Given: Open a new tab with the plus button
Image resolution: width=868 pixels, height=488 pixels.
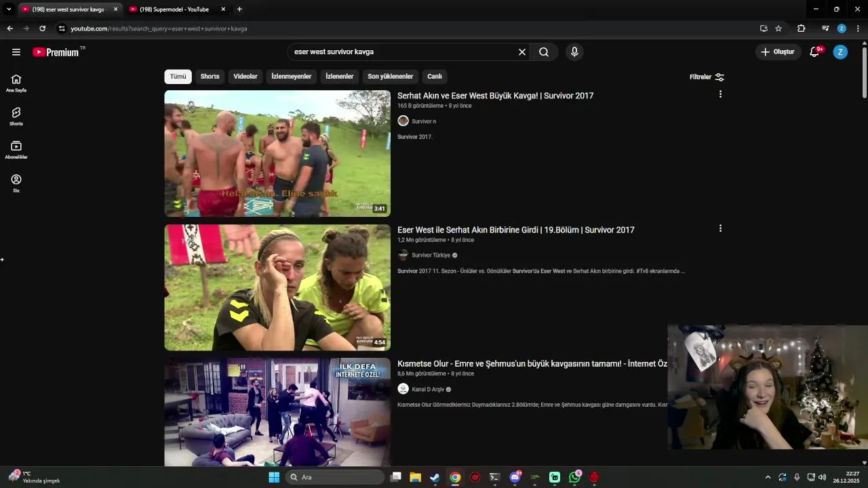Looking at the screenshot, I should [x=239, y=9].
